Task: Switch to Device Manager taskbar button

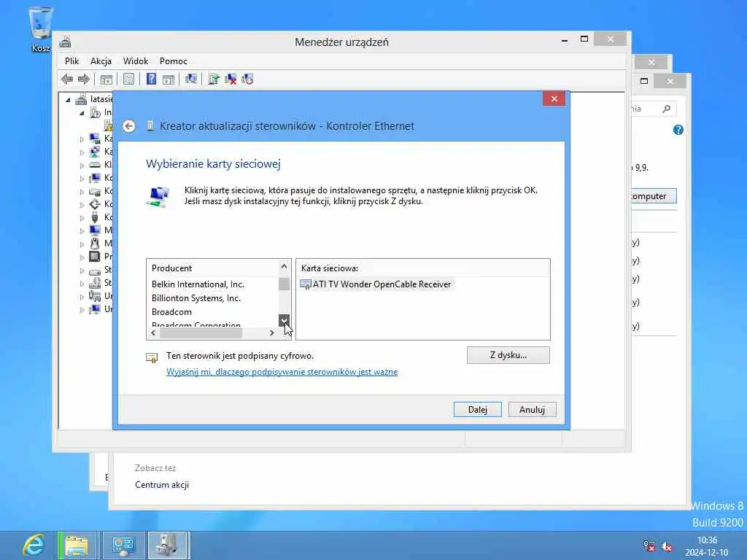Action: click(x=169, y=545)
